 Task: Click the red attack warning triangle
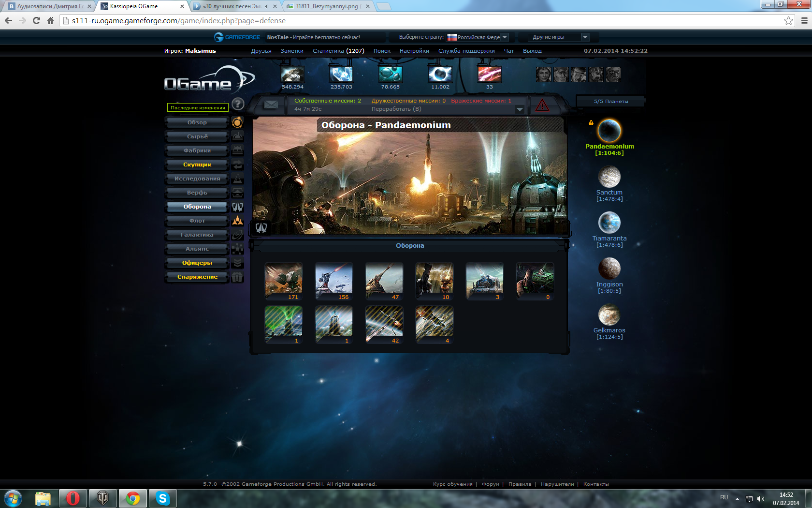[542, 105]
